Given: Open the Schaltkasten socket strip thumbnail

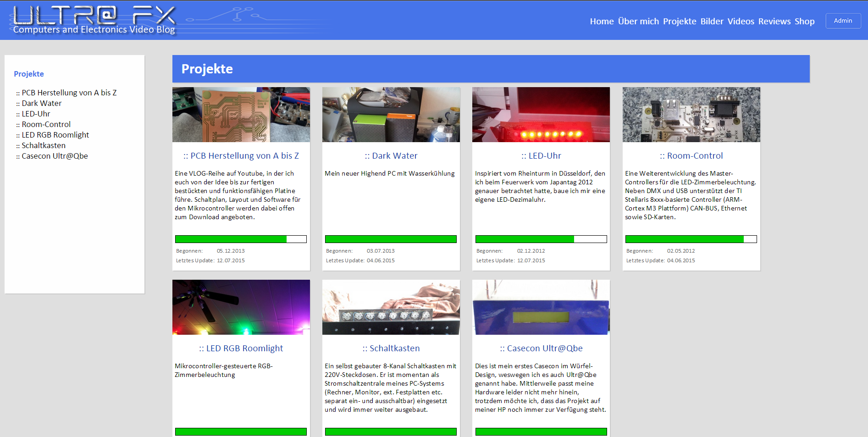Looking at the screenshot, I should coord(391,307).
